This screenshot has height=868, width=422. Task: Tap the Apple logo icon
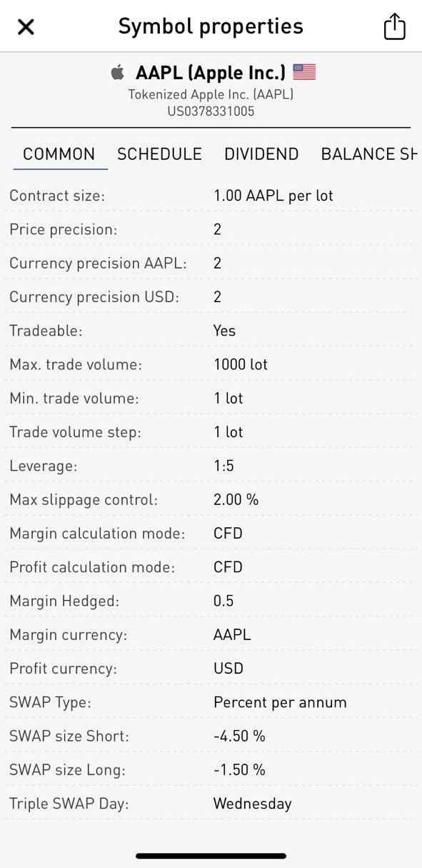click(x=118, y=72)
